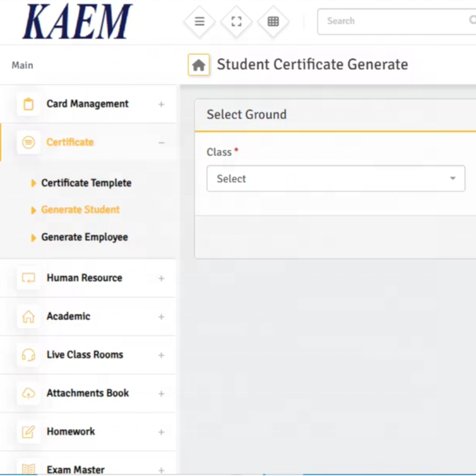476x476 pixels.
Task: Click the KAEM logo
Action: [77, 22]
